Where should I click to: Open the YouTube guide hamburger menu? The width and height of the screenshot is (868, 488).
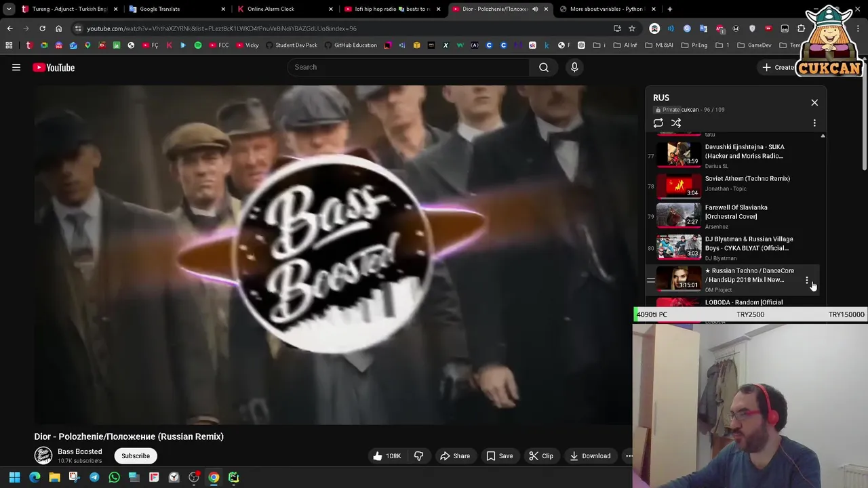(16, 67)
